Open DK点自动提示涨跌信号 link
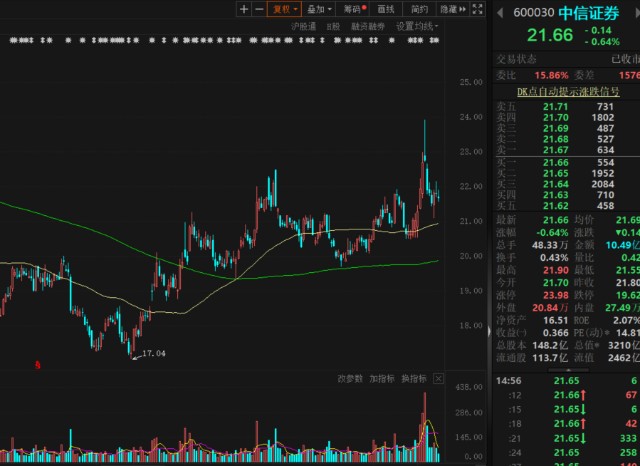Screen dimensions: 640x466 (x=566, y=90)
